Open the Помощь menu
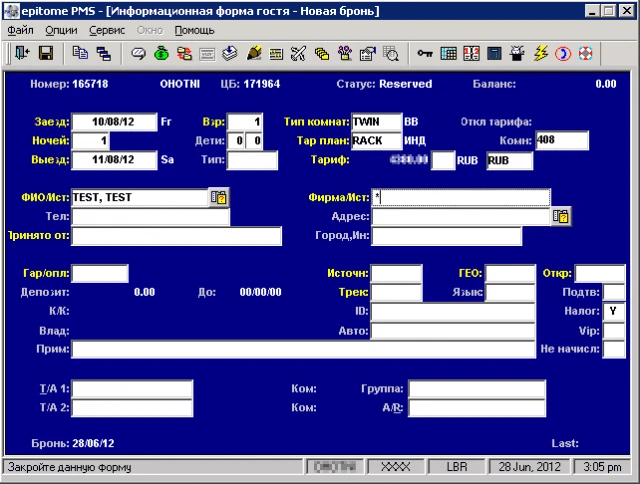The height and width of the screenshot is (484, 640). click(x=194, y=30)
